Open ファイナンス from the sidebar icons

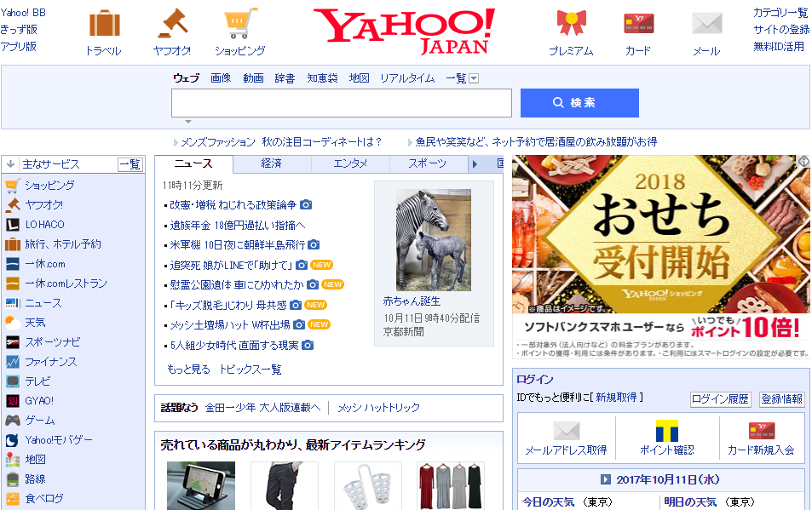[13, 361]
